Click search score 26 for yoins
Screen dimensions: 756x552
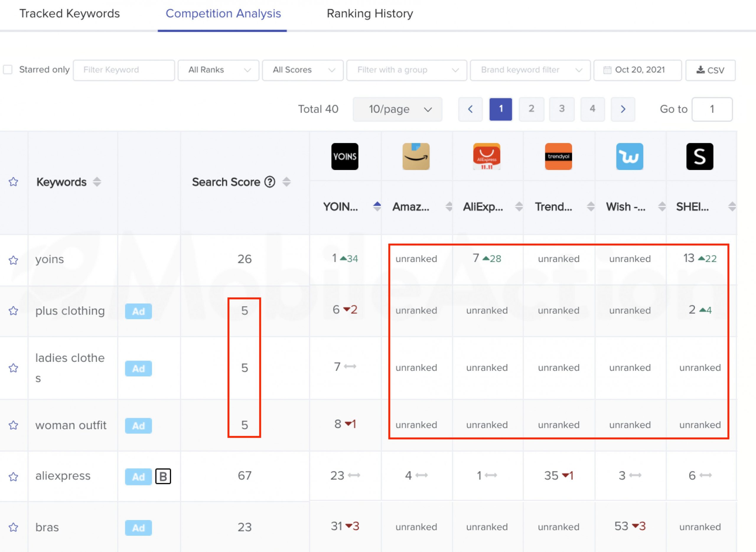245,259
